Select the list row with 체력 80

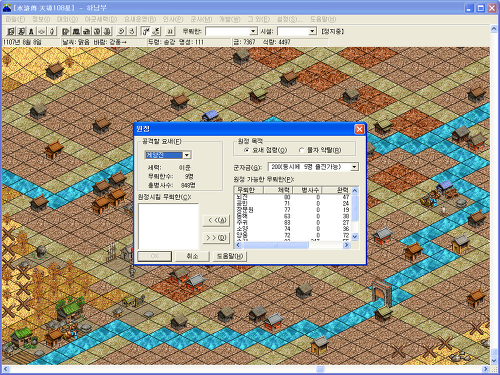pos(293,197)
